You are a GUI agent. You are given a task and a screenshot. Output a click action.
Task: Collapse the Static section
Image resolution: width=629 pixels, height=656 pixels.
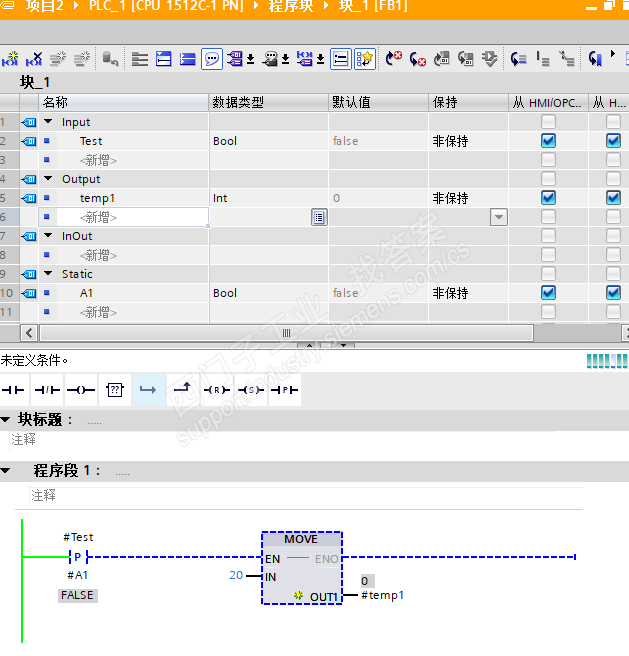coord(48,274)
